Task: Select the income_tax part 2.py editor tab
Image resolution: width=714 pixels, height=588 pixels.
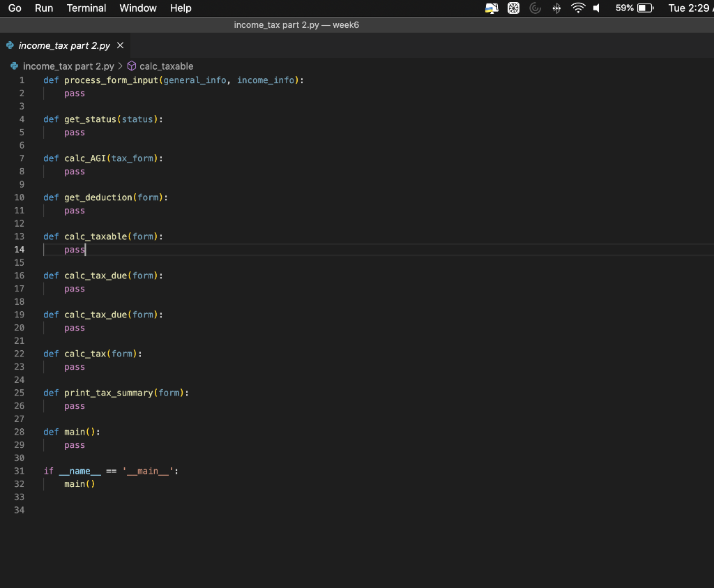Action: [x=64, y=45]
